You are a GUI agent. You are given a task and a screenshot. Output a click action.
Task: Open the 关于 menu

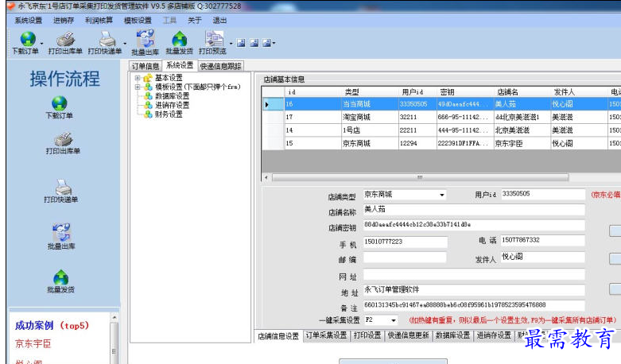[195, 21]
